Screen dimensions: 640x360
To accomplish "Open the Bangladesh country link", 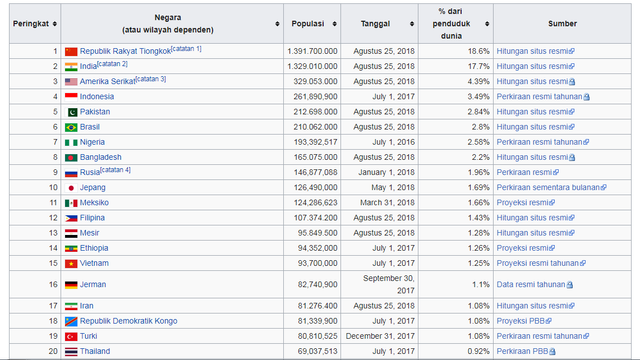I will tap(100, 157).
